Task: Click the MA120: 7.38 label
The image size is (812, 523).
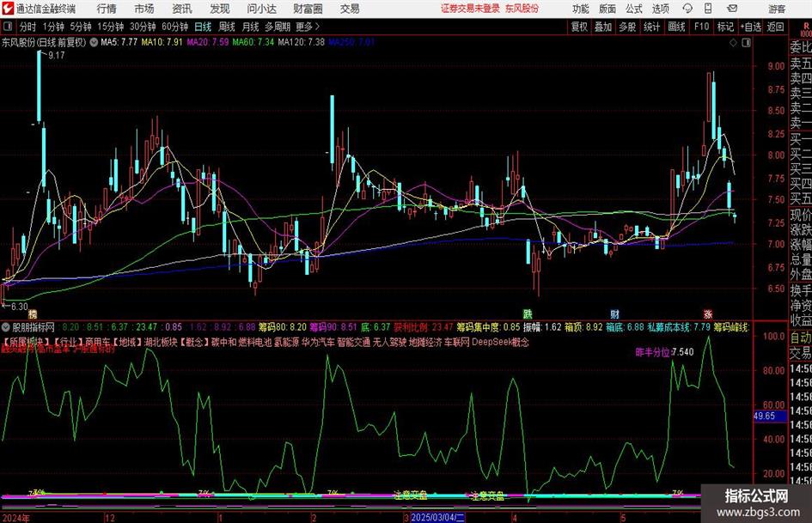Action: tap(301, 42)
